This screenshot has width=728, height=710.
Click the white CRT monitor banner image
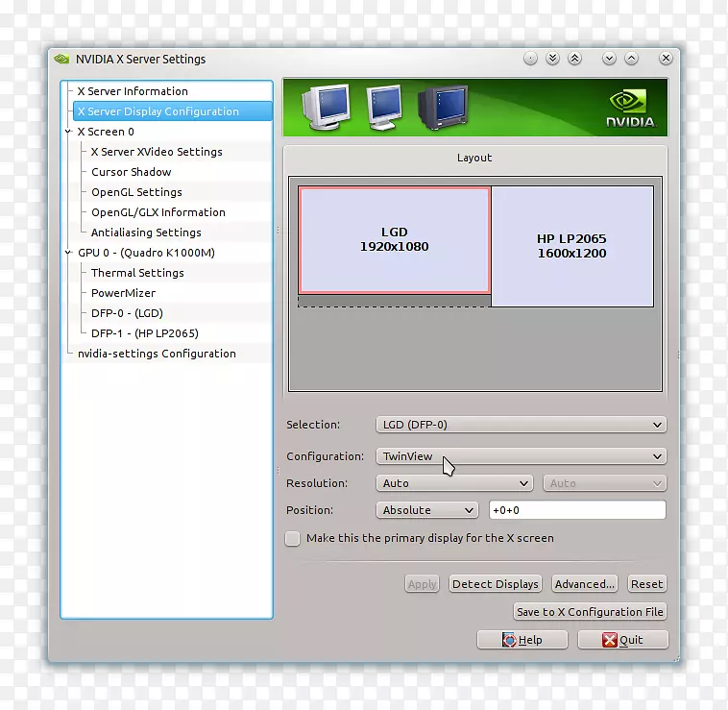point(326,107)
